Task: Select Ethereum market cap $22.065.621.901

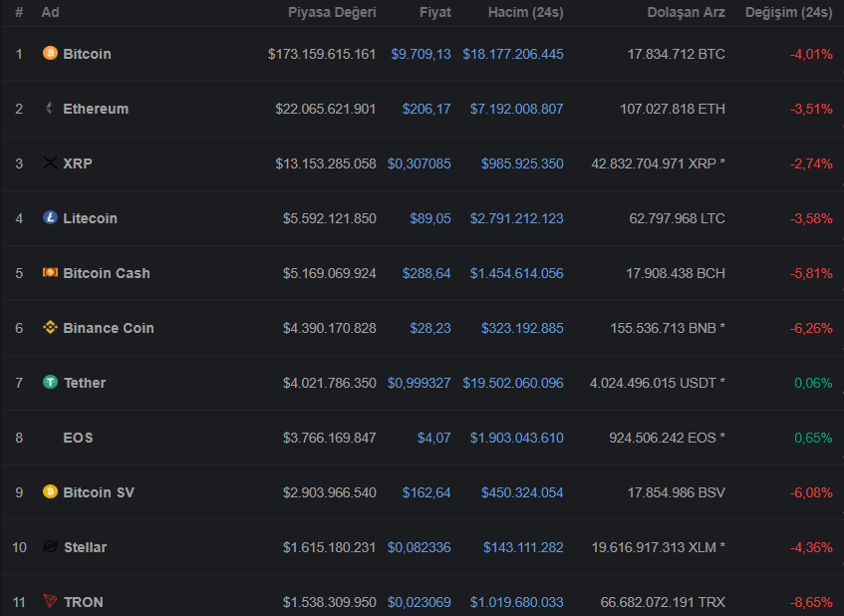Action: (326, 109)
